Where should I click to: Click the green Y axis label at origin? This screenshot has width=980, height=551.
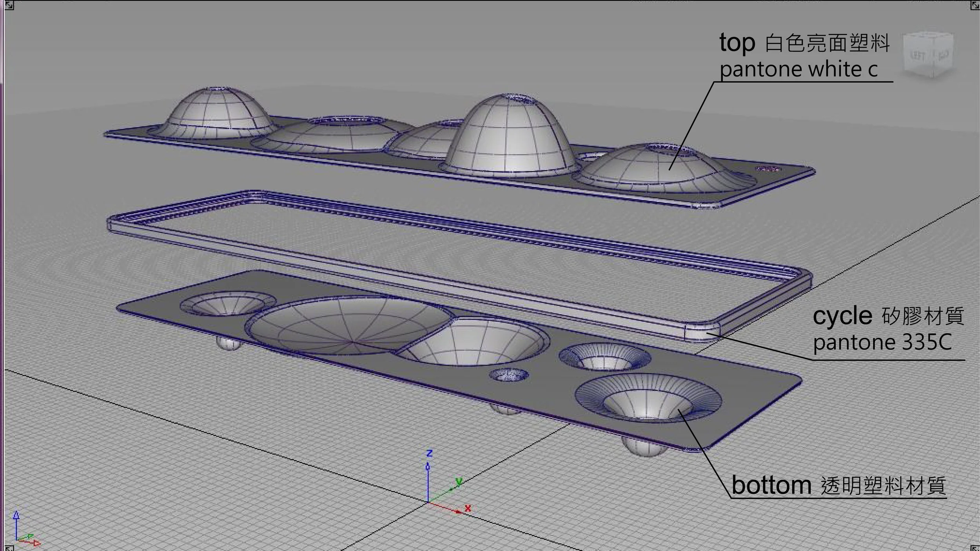coord(459,480)
